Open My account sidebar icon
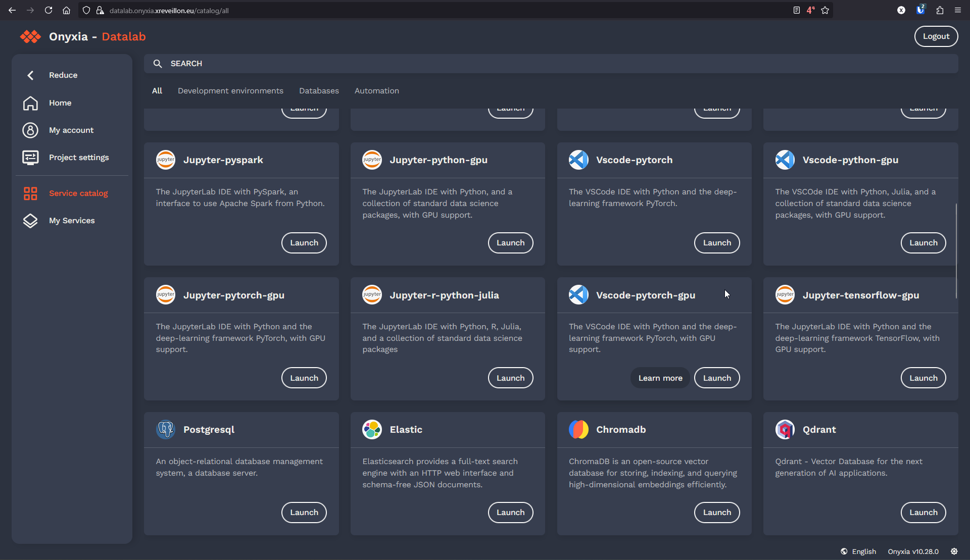The image size is (970, 560). [x=30, y=130]
